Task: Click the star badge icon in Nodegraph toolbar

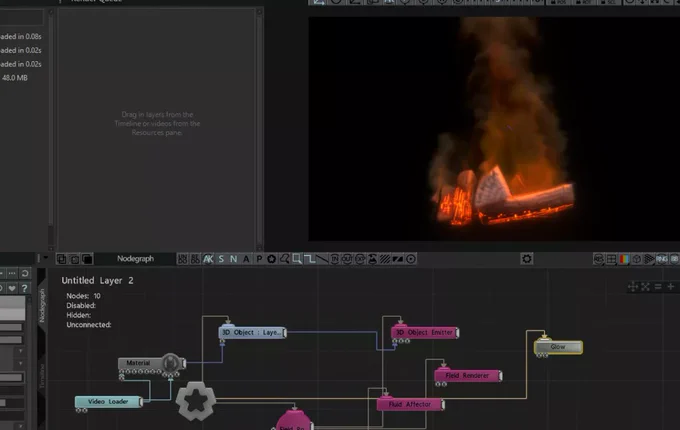Action: tap(271, 259)
